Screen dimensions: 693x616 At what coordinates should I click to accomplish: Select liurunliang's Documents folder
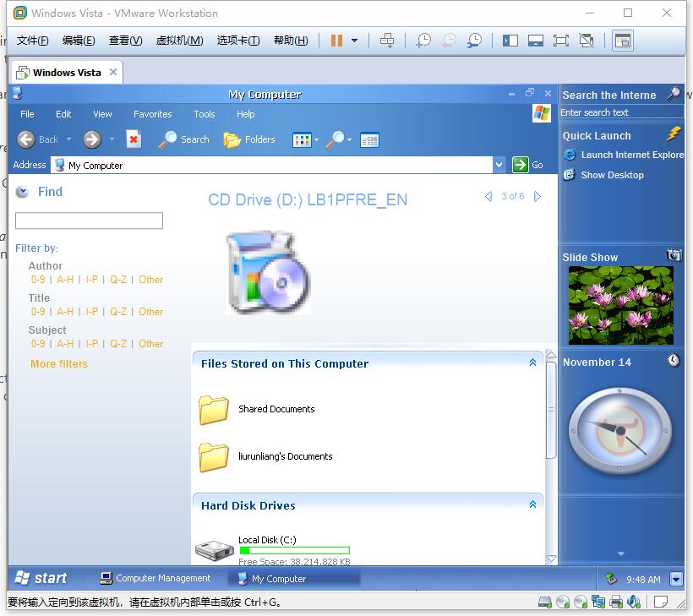click(x=265, y=456)
